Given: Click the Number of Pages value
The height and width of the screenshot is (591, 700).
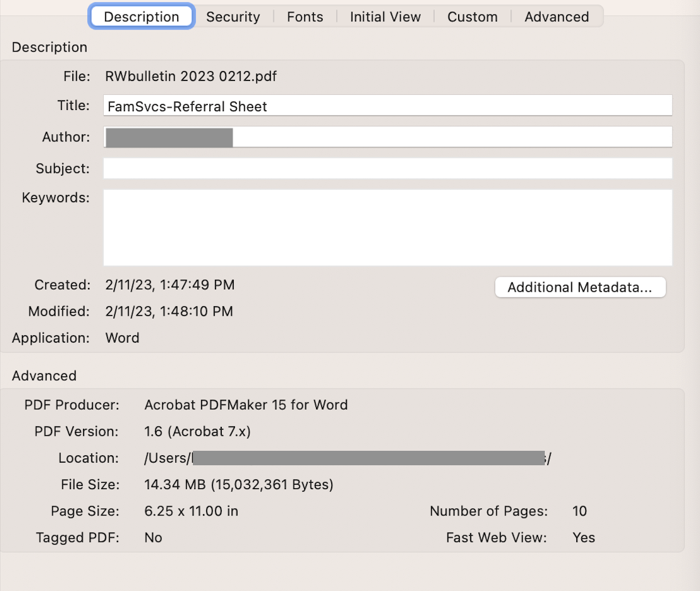Looking at the screenshot, I should point(579,511).
